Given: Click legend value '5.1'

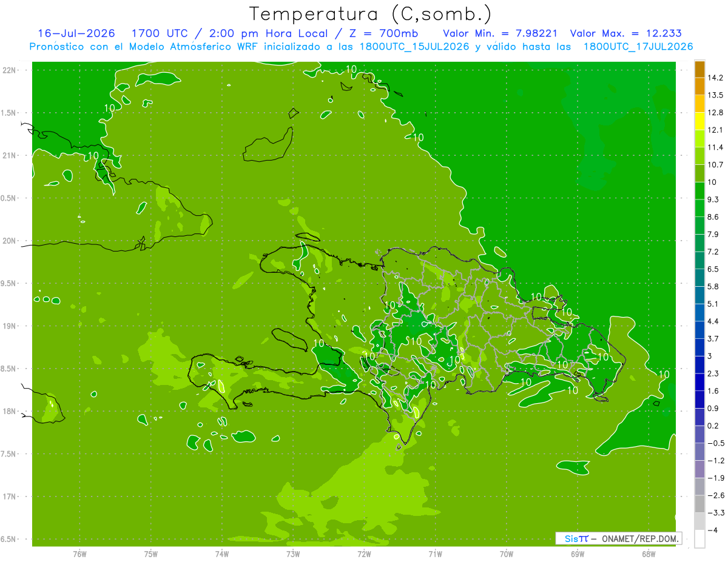Looking at the screenshot, I should coord(713,304).
